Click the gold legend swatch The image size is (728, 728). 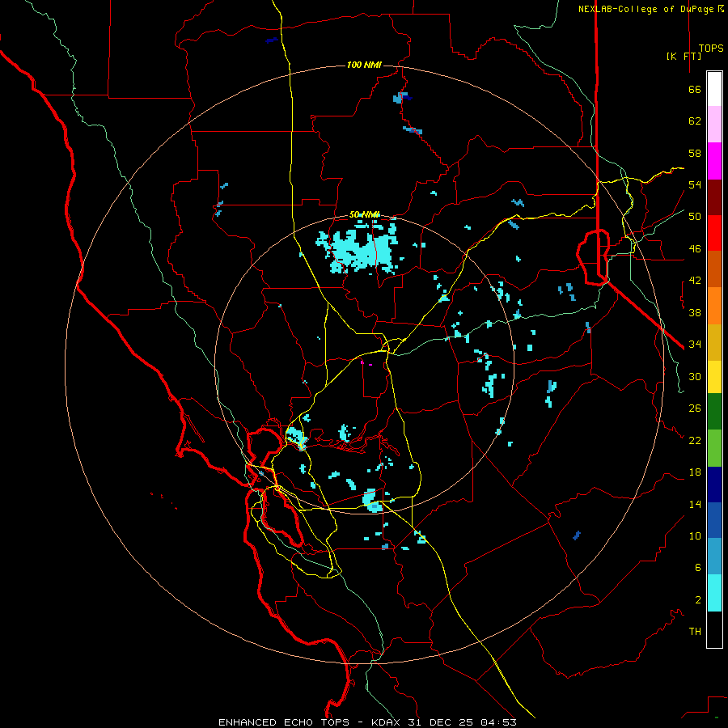point(714,342)
